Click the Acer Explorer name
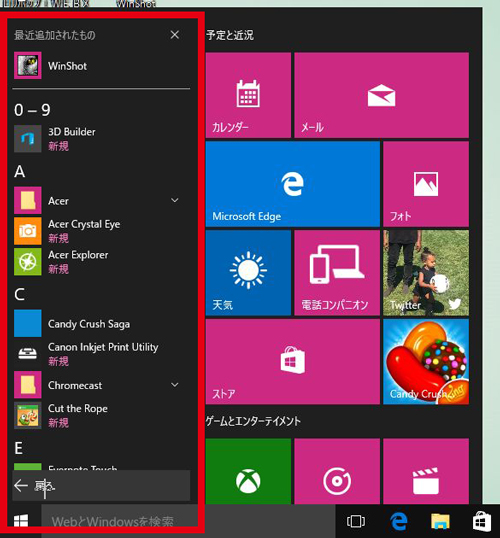500x538 pixels. [78, 255]
